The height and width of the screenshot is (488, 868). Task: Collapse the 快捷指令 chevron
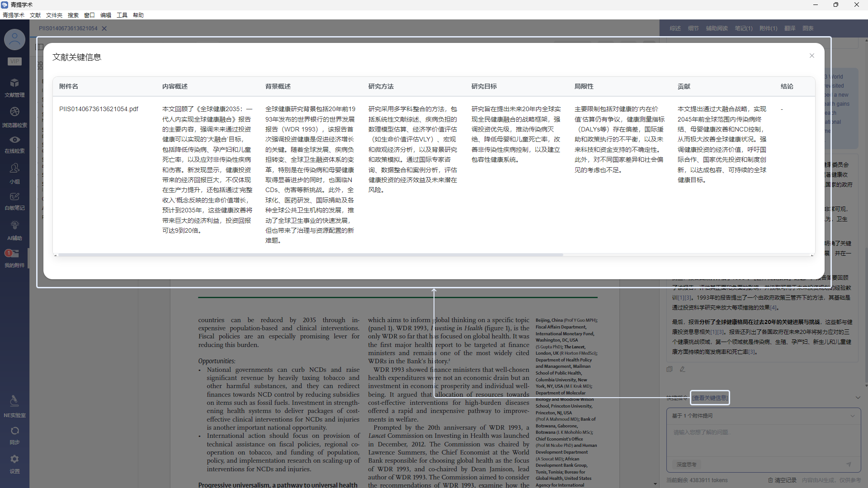pos(858,398)
